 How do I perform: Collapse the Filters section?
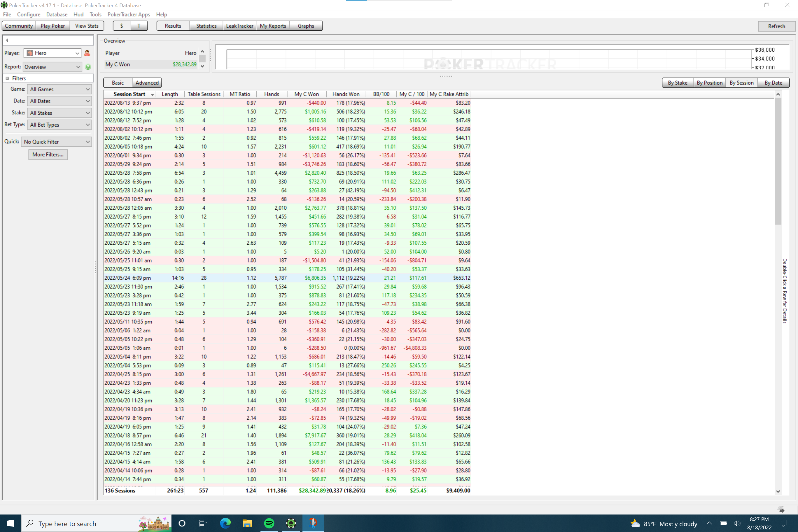[x=7, y=78]
